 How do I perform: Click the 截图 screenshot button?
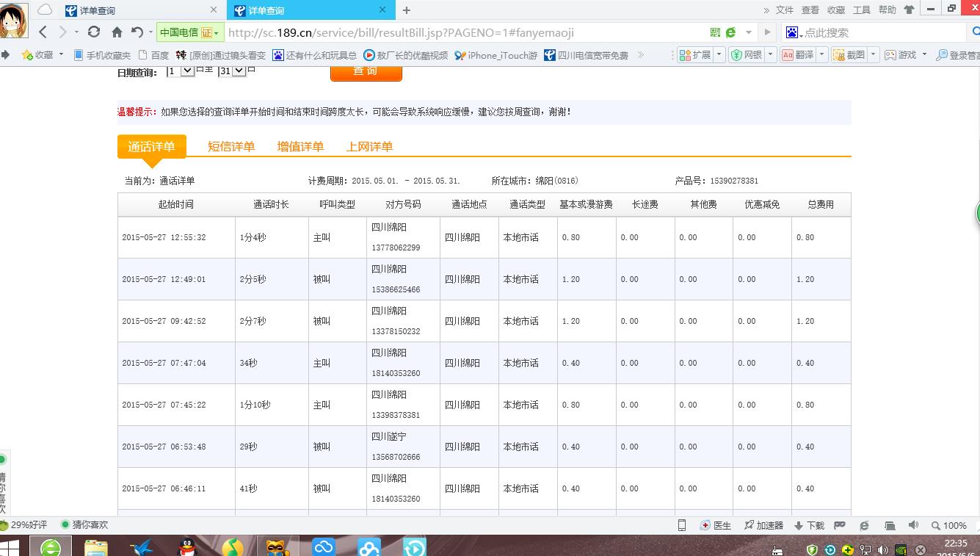coord(849,55)
